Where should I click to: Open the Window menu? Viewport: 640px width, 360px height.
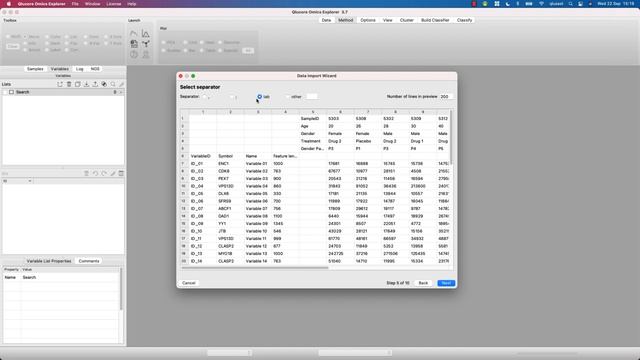pos(92,4)
